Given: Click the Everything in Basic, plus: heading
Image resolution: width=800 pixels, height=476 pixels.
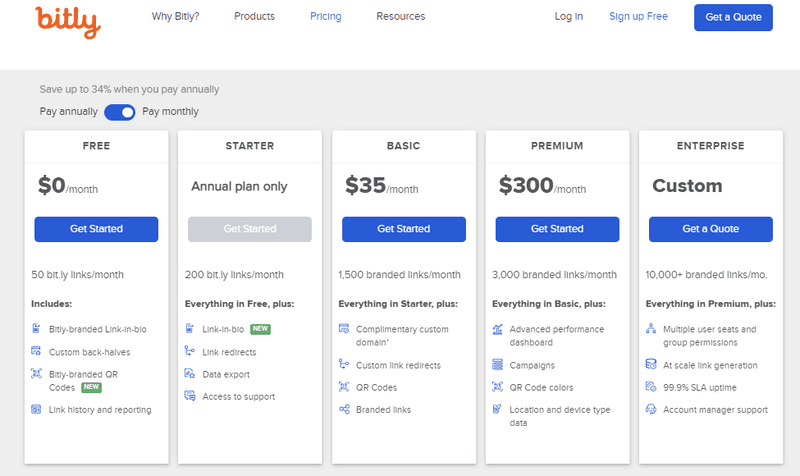Looking at the screenshot, I should coord(549,304).
